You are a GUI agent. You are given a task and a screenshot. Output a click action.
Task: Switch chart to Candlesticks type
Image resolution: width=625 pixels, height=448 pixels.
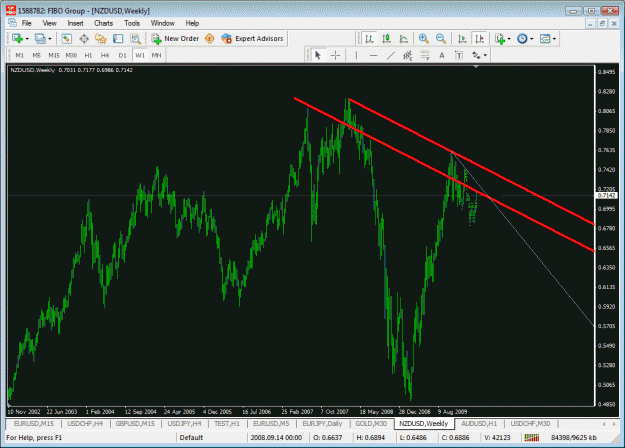pos(386,39)
